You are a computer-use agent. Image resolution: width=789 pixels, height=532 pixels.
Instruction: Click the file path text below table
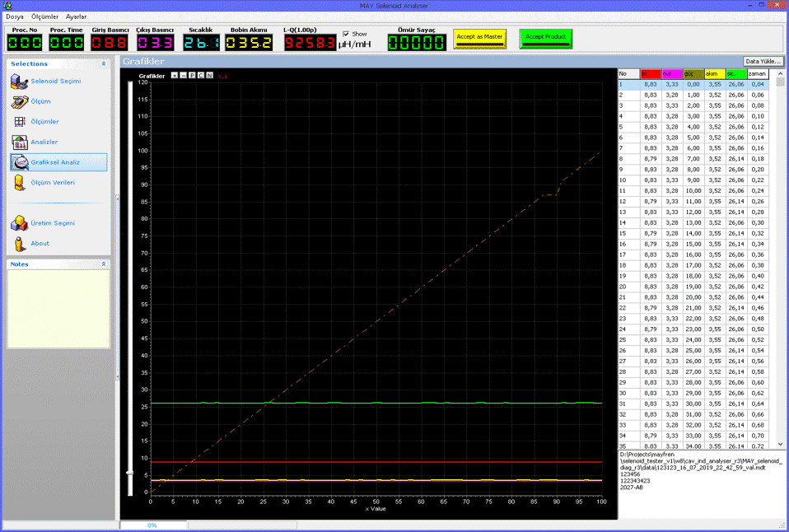click(700, 461)
